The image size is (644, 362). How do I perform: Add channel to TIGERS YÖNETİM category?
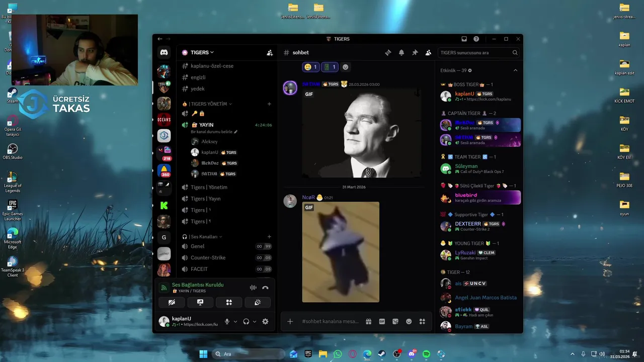[x=269, y=104]
